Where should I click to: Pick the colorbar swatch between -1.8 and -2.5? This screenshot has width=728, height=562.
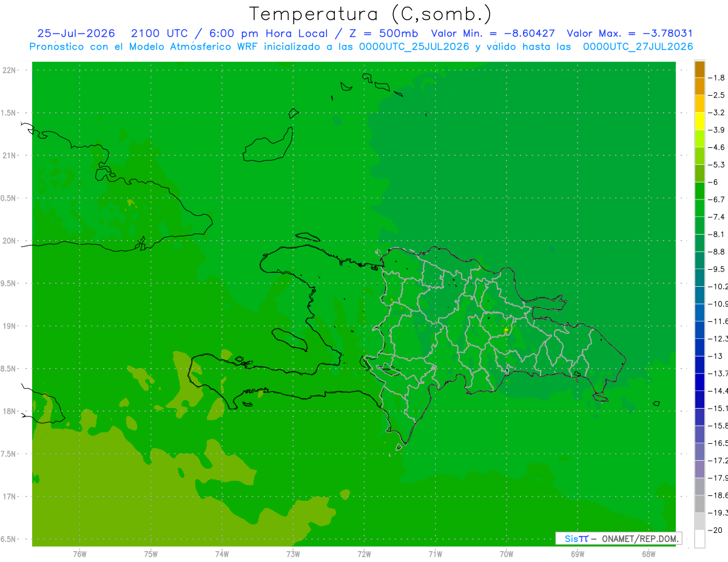pyautogui.click(x=699, y=86)
